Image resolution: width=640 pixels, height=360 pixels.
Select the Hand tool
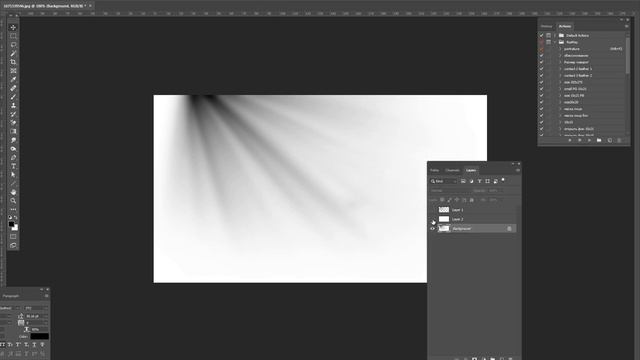pos(13,192)
